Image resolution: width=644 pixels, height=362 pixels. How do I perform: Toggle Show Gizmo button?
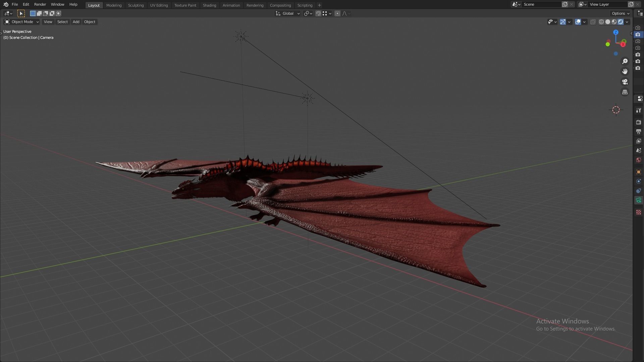tap(563, 22)
